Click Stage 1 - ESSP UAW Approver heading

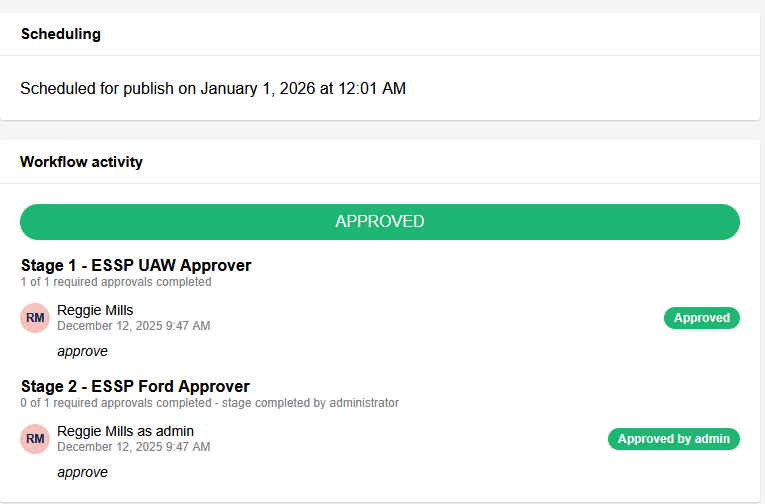tap(136, 265)
